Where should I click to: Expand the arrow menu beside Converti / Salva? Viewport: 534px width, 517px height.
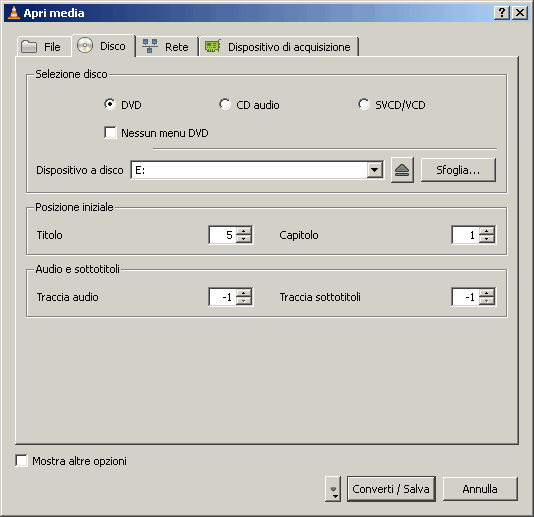tap(333, 489)
